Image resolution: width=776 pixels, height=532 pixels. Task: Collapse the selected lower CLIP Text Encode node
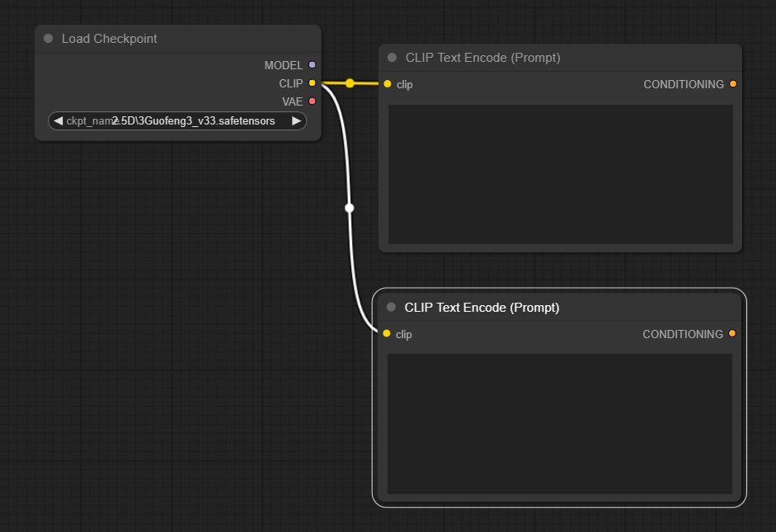(391, 307)
